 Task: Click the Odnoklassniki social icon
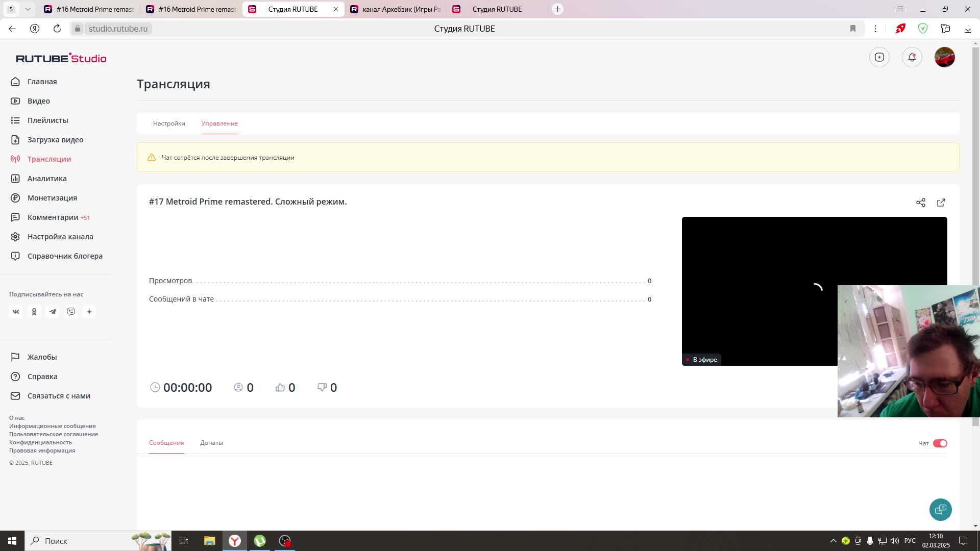34,312
